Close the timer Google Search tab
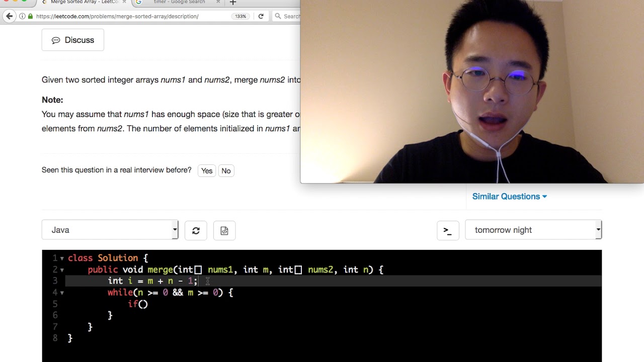Viewport: 644px width, 362px height. [x=218, y=2]
